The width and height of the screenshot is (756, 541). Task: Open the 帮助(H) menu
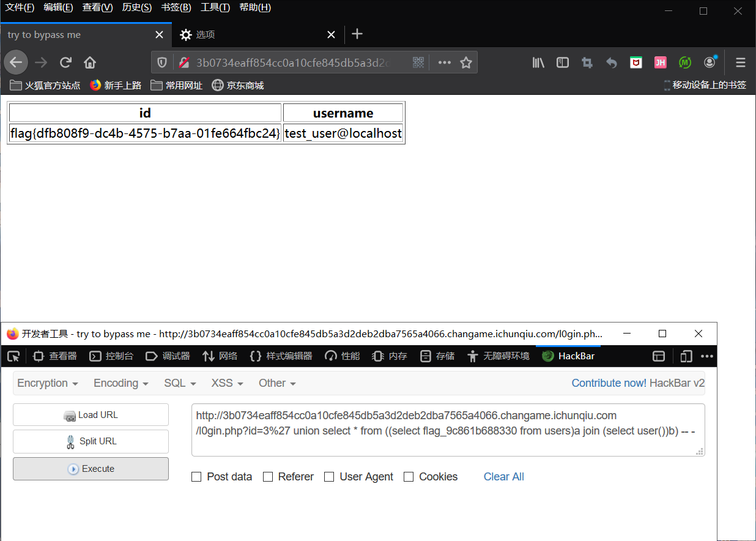255,7
